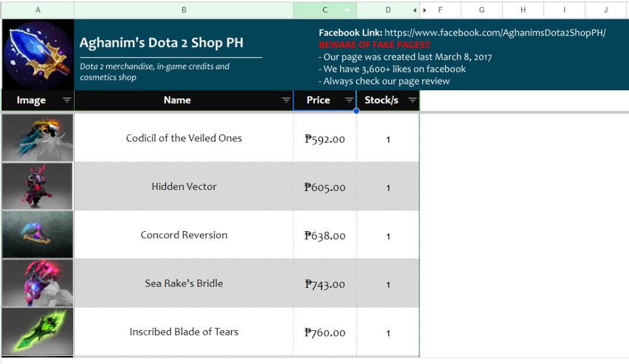Viewport: 629px width, 364px height.
Task: Click the Aghanim's Scepter shop logo
Action: (38, 55)
